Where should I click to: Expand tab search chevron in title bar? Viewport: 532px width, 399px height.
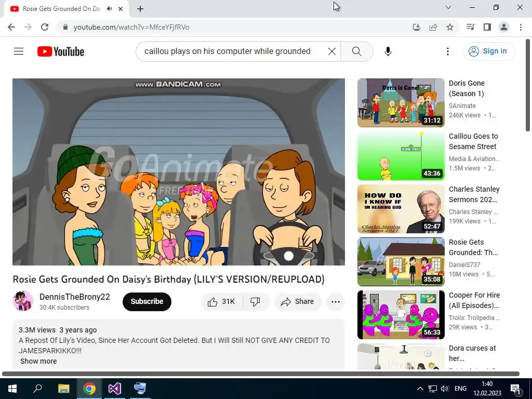point(448,7)
